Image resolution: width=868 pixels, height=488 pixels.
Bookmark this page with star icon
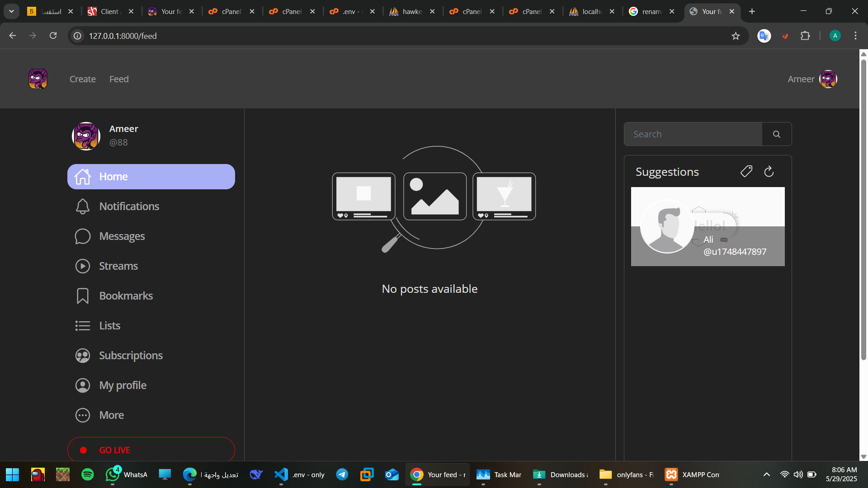(736, 36)
